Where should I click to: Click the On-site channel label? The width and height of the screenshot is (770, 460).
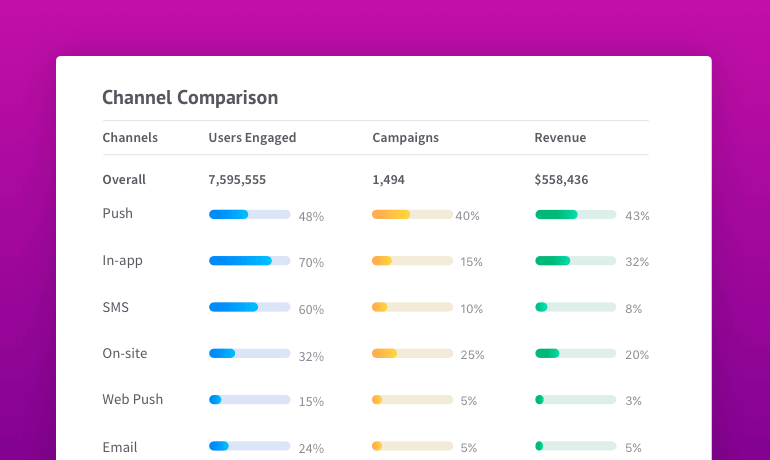(x=125, y=353)
